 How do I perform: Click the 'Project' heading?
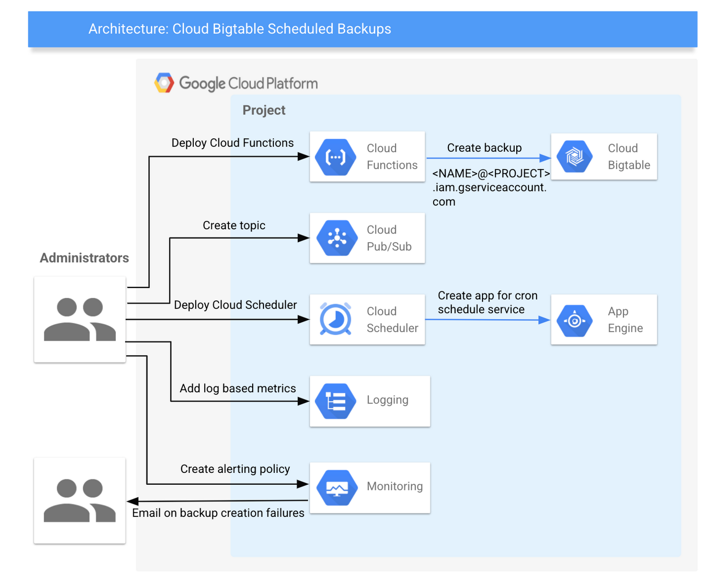point(264,110)
